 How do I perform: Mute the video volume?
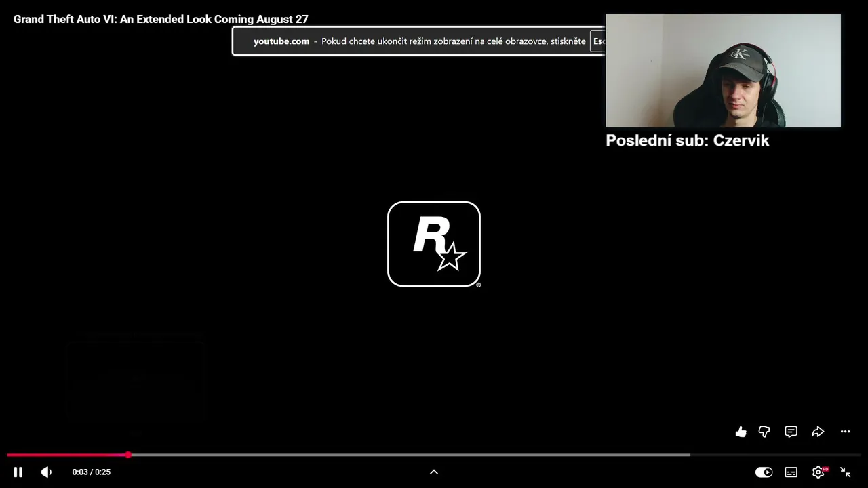click(46, 472)
